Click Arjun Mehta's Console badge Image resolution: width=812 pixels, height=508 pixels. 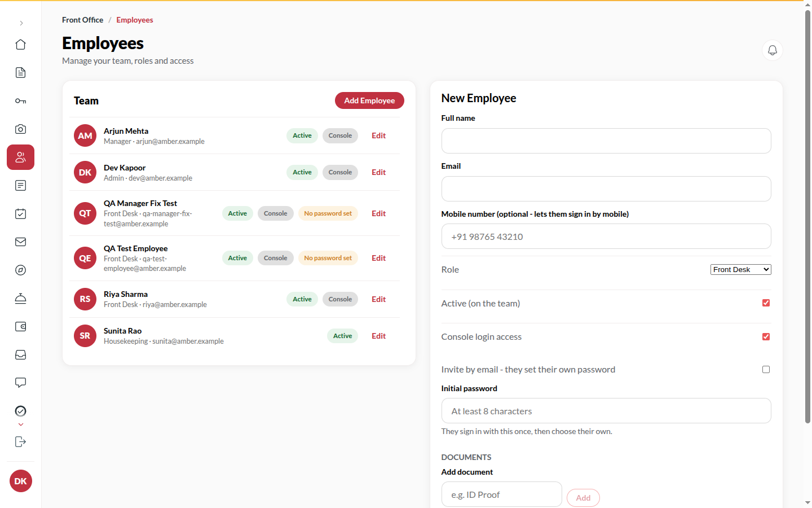(340, 135)
